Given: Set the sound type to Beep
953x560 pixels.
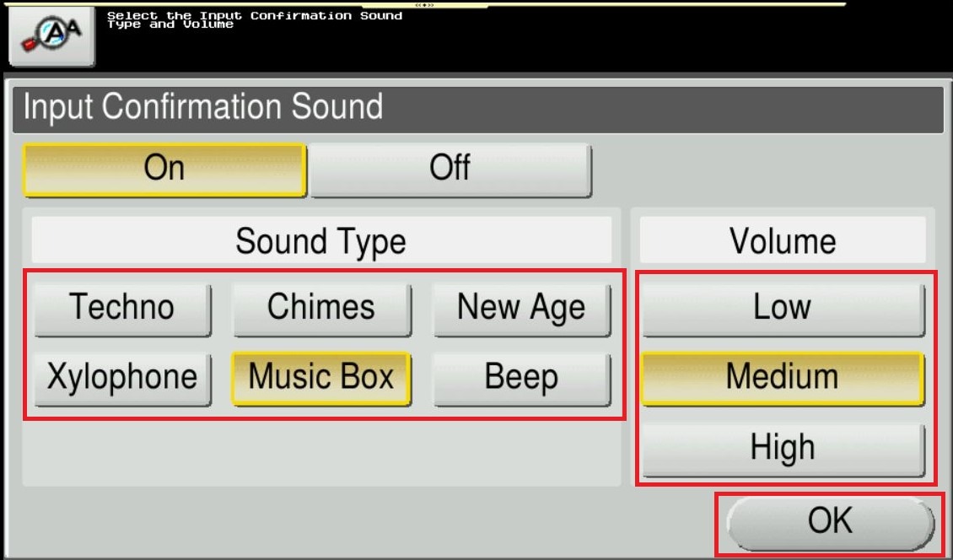Looking at the screenshot, I should 520,377.
